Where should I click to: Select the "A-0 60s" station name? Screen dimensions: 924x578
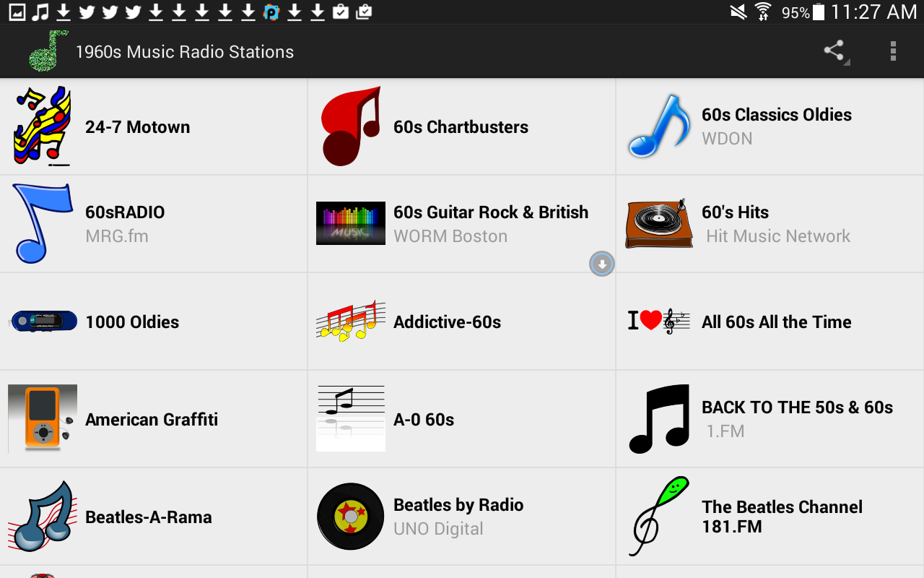point(424,420)
